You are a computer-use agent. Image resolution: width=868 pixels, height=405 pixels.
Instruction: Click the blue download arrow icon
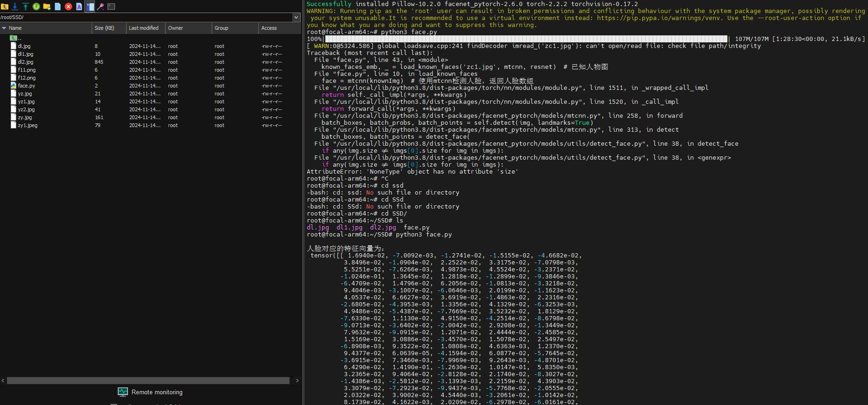coord(15,7)
